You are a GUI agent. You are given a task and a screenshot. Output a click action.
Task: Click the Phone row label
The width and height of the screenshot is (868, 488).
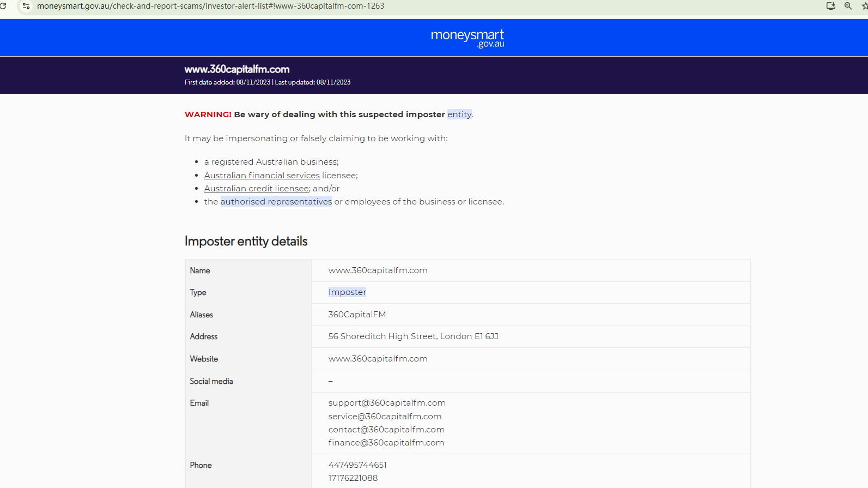pyautogui.click(x=201, y=465)
